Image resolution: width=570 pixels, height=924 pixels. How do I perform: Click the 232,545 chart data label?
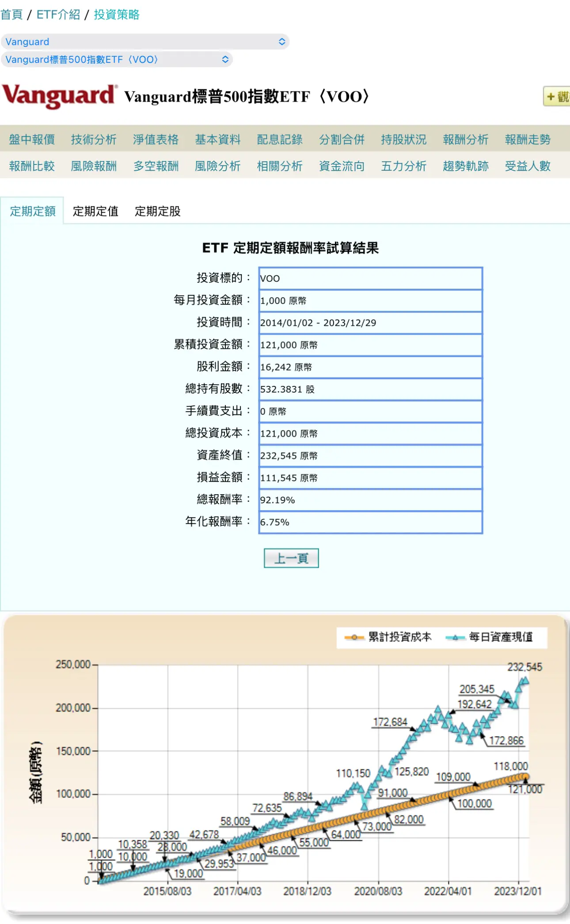point(524,667)
